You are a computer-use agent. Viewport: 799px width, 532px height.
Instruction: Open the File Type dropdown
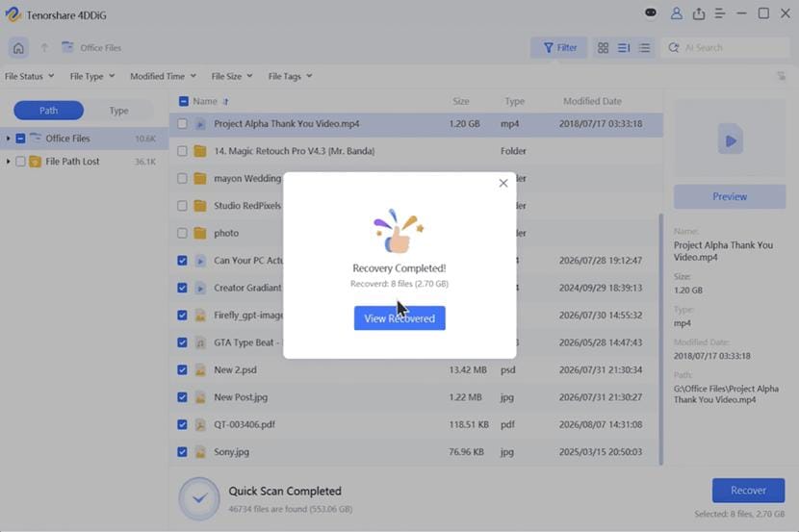click(91, 76)
